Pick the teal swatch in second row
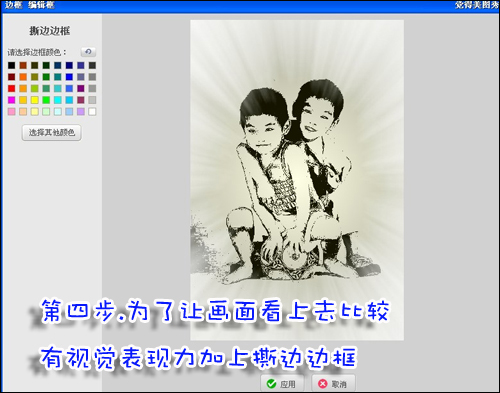 (x=58, y=77)
